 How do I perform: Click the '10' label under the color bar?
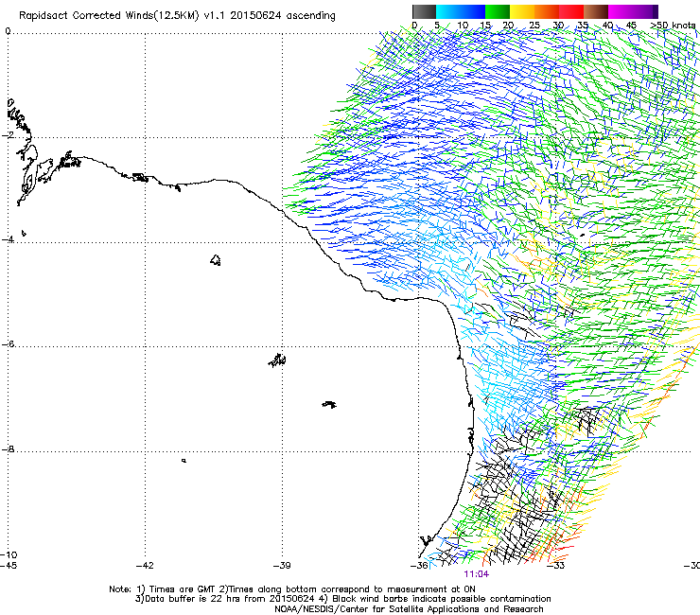(x=463, y=26)
